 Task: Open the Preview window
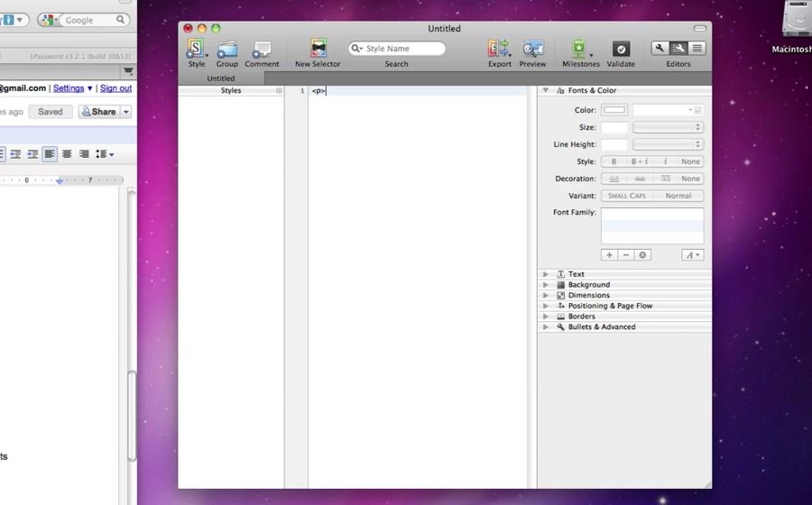[x=532, y=50]
